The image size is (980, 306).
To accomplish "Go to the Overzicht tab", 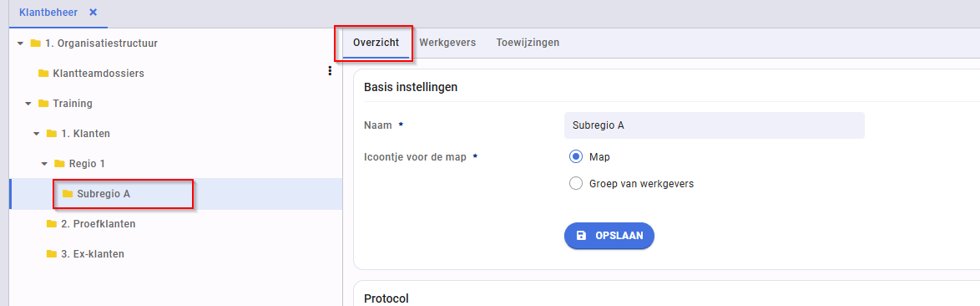I will (x=376, y=43).
